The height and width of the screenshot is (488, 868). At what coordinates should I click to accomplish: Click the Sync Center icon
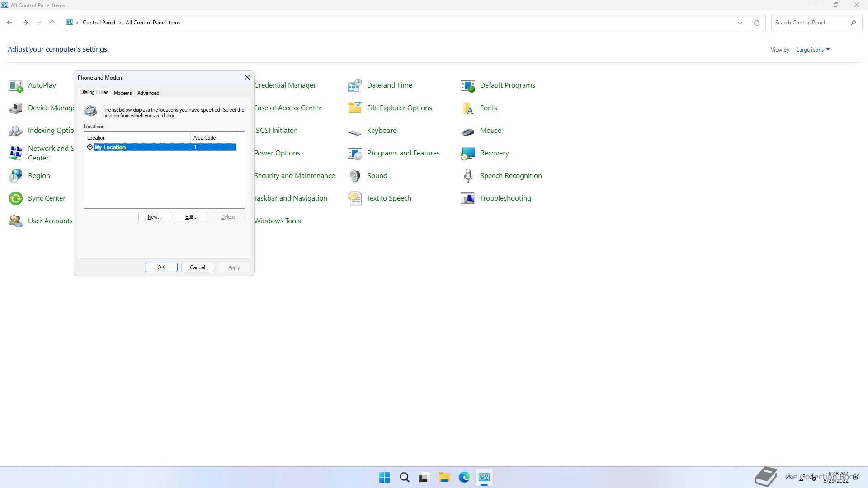16,198
